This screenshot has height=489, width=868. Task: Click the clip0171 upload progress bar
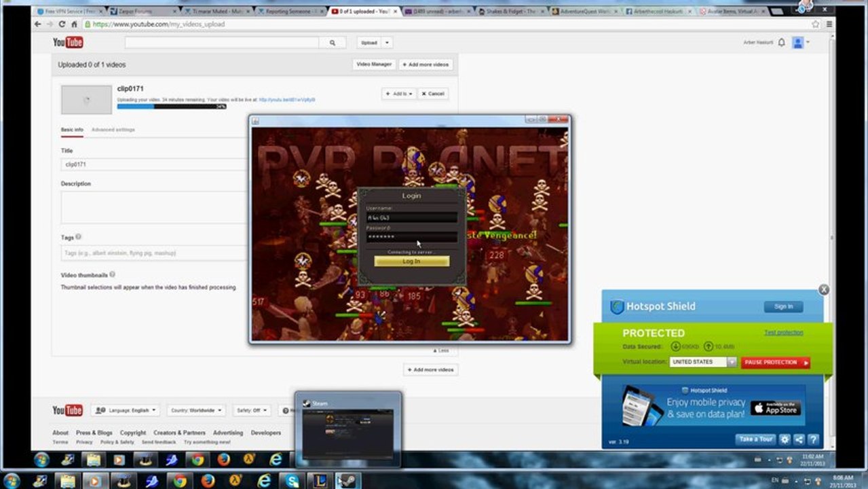[x=172, y=106]
